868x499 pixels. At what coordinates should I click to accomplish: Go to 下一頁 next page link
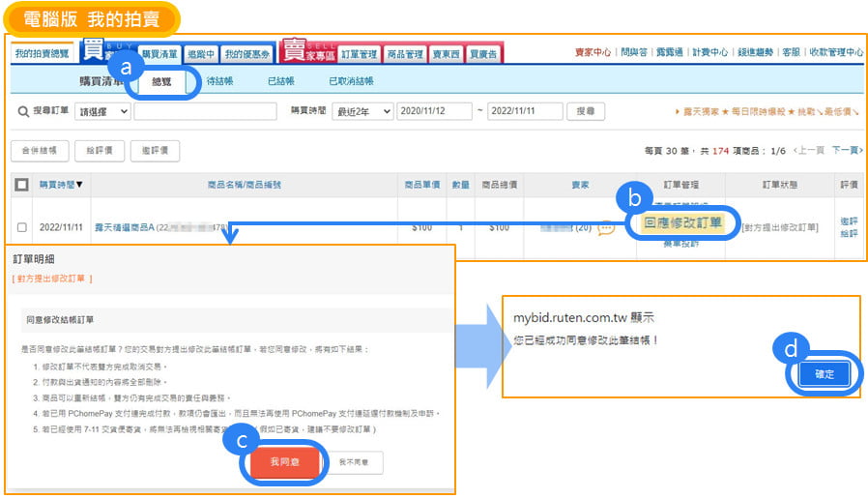[x=845, y=150]
